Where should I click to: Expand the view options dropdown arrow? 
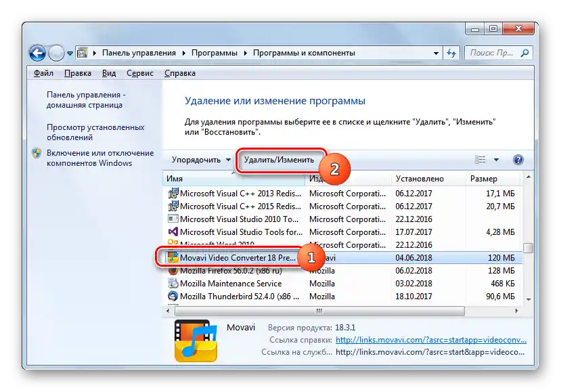click(x=496, y=160)
